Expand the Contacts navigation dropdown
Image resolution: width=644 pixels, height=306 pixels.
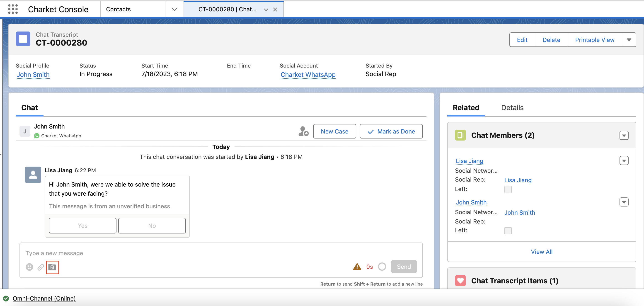(x=174, y=9)
